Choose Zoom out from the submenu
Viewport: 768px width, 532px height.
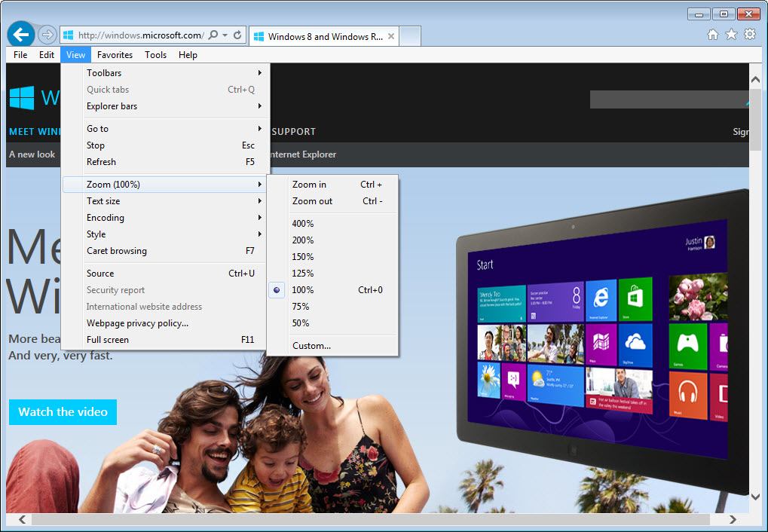point(332,201)
